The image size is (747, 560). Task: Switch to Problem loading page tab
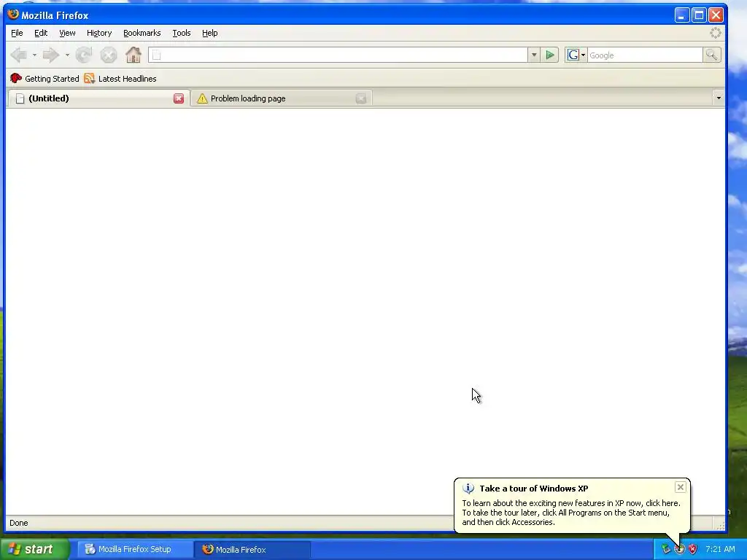tap(281, 98)
